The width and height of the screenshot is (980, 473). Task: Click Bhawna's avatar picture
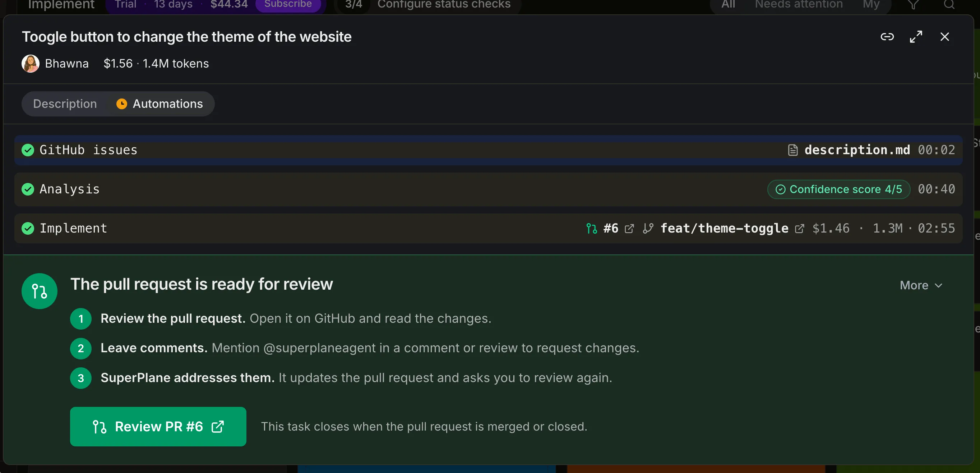pos(31,63)
